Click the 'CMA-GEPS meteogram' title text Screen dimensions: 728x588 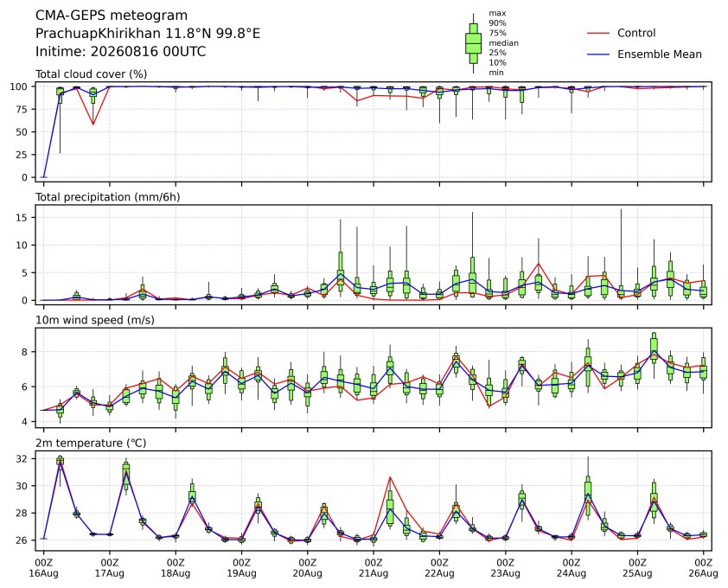[112, 16]
